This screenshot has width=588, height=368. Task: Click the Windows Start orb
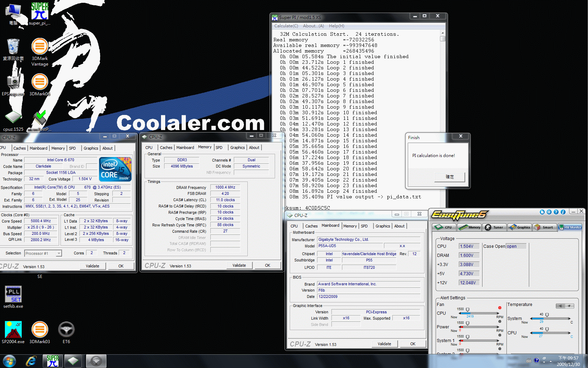coord(9,361)
